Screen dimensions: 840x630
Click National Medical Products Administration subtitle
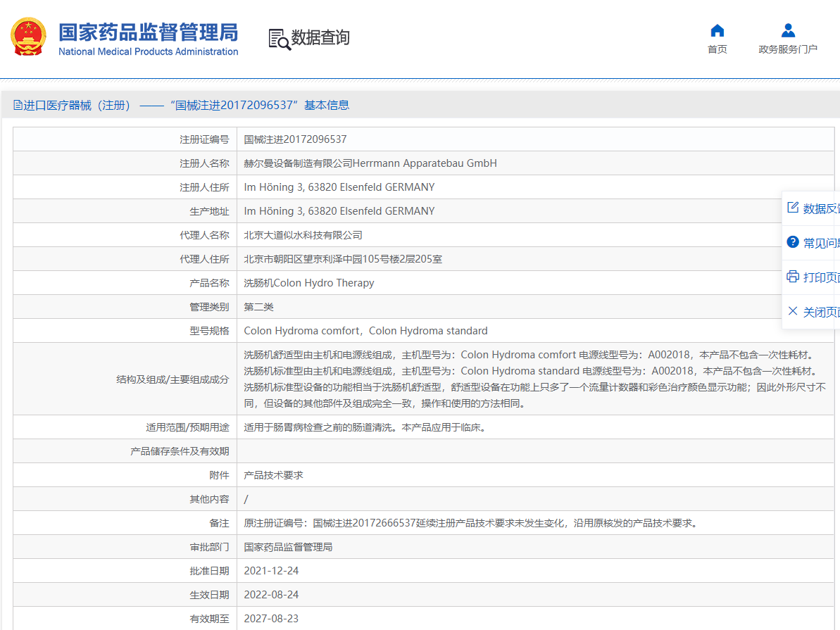pyautogui.click(x=149, y=51)
